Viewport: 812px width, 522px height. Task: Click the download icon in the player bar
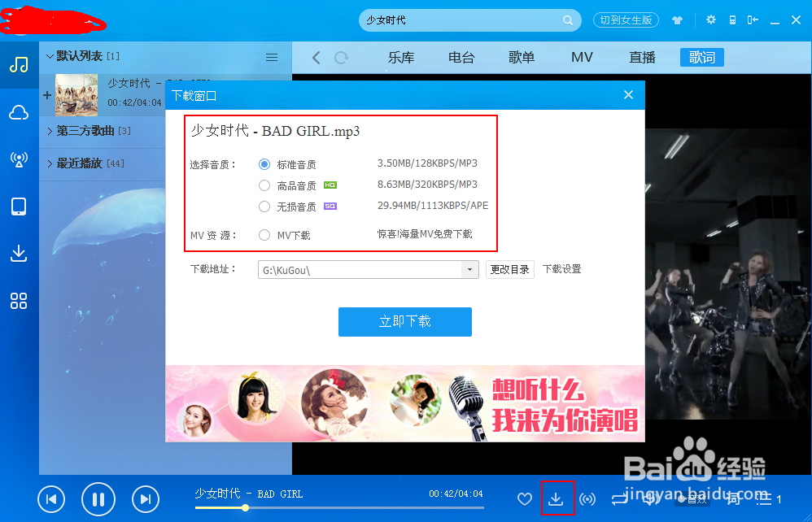(556, 498)
